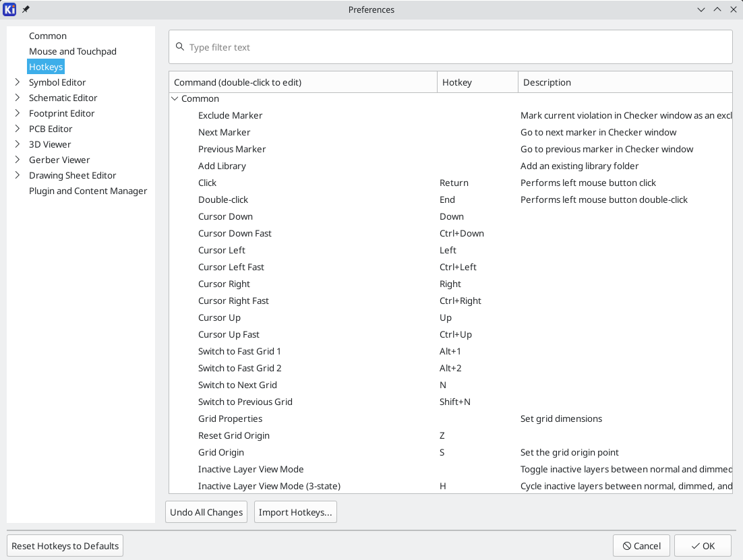The width and height of the screenshot is (743, 560).
Task: Expand the 3D Viewer section
Action: (x=18, y=144)
